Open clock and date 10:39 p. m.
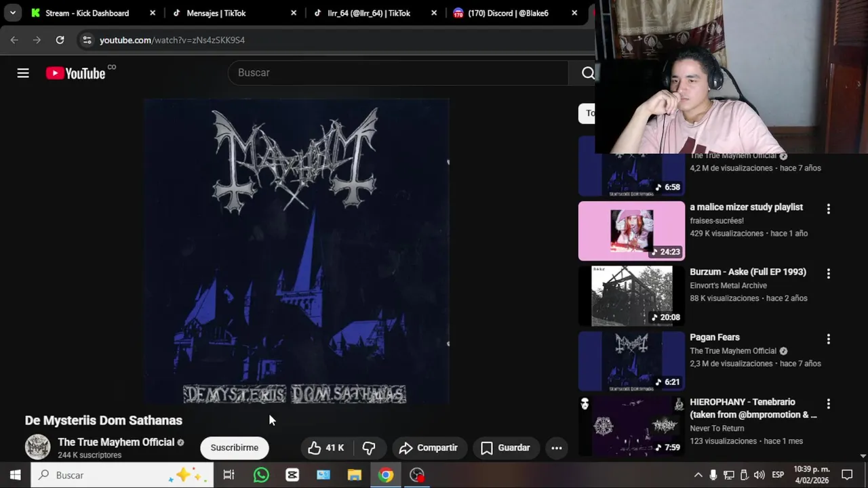The width and height of the screenshot is (868, 488). coord(811,475)
